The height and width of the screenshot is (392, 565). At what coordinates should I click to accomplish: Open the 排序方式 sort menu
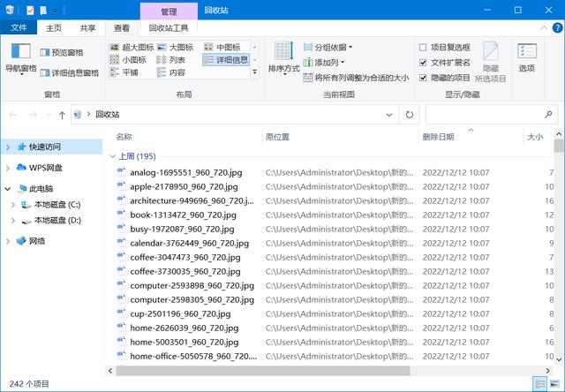pyautogui.click(x=284, y=58)
